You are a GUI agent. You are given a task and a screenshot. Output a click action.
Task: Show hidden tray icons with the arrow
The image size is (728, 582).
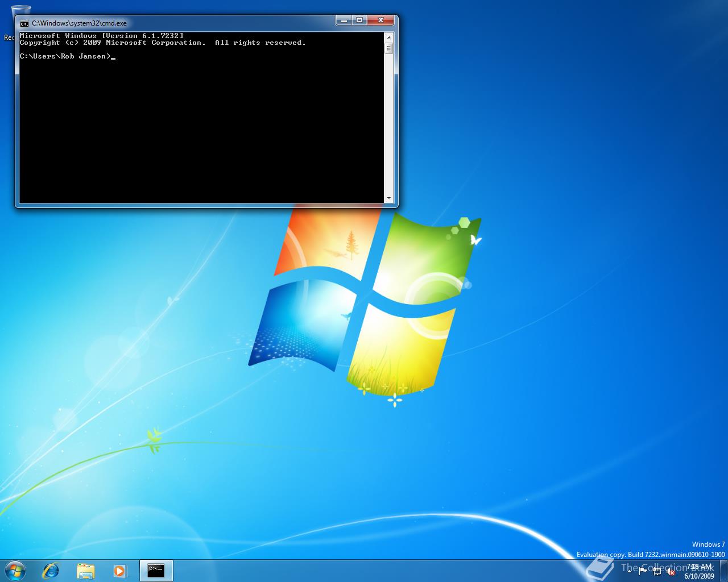click(x=628, y=571)
